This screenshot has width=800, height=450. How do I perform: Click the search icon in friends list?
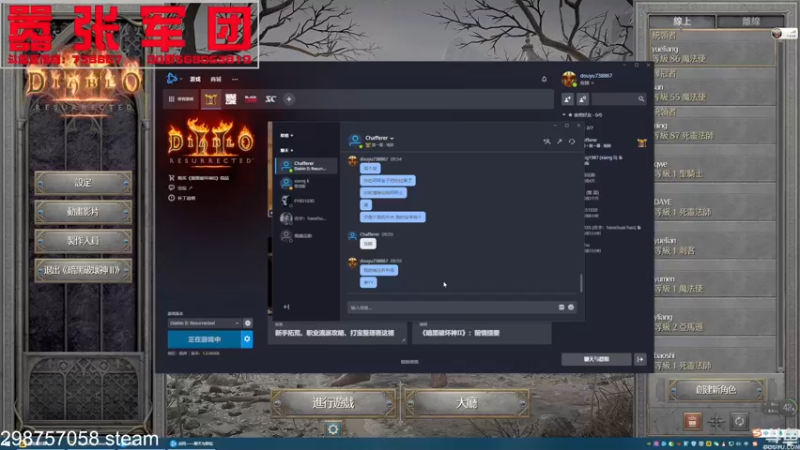click(x=641, y=99)
